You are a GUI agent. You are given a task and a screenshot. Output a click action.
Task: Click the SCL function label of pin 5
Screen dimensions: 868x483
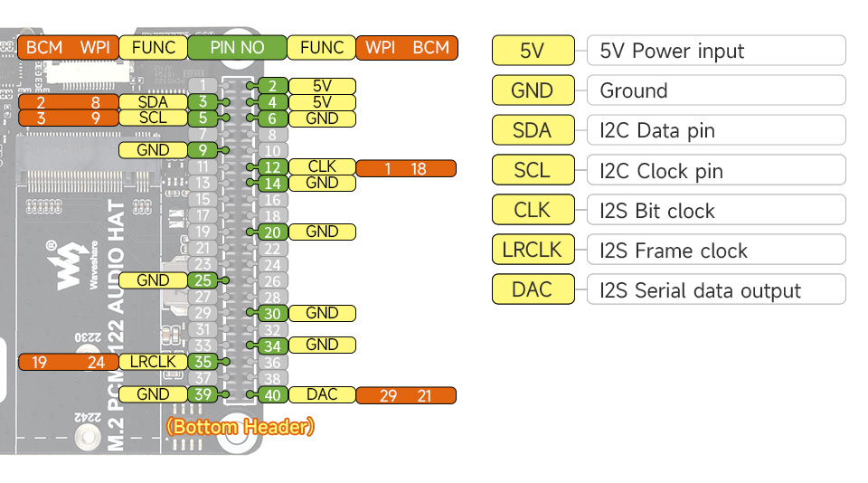[154, 118]
